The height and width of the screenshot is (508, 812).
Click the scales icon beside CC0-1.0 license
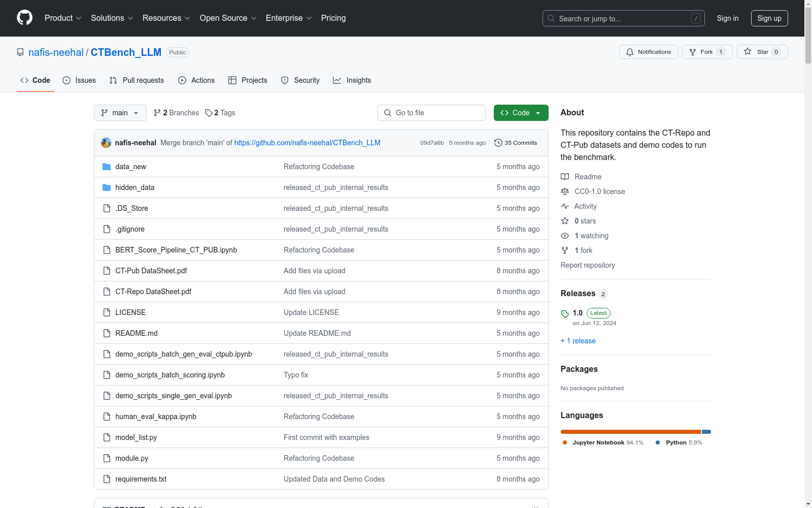pyautogui.click(x=565, y=192)
